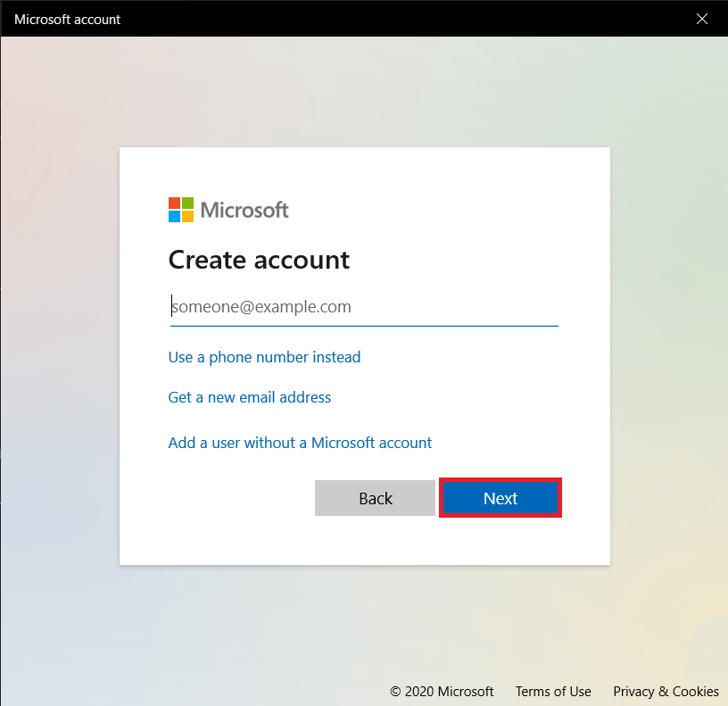Viewport: 728px width, 706px height.
Task: Click the Microsoft account title bar label
Action: click(67, 19)
